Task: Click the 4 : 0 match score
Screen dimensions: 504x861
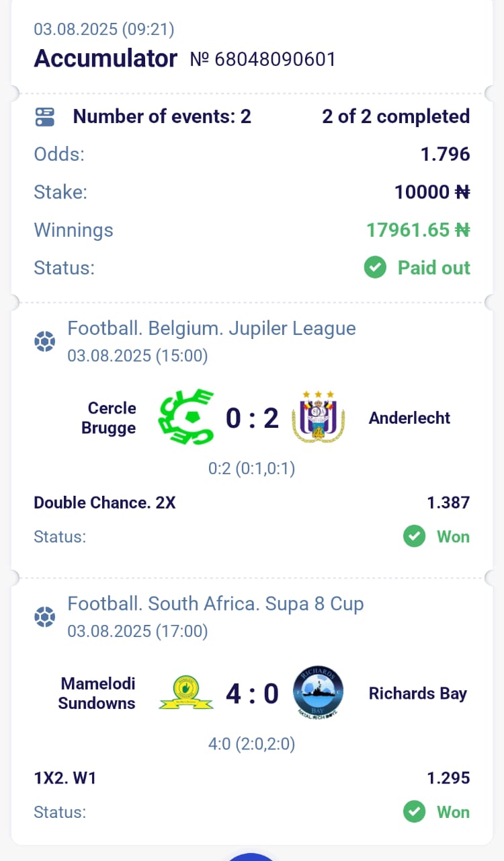Action: point(252,694)
